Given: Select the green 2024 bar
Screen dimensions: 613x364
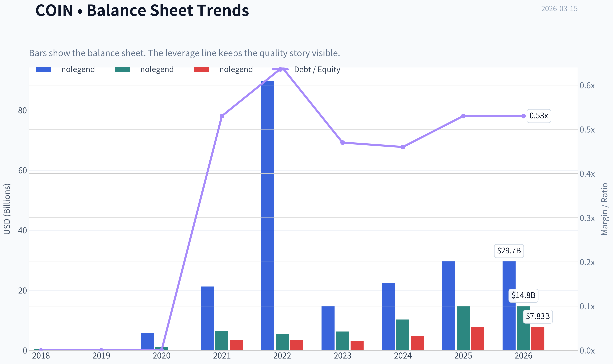Looking at the screenshot, I should click(x=403, y=335).
